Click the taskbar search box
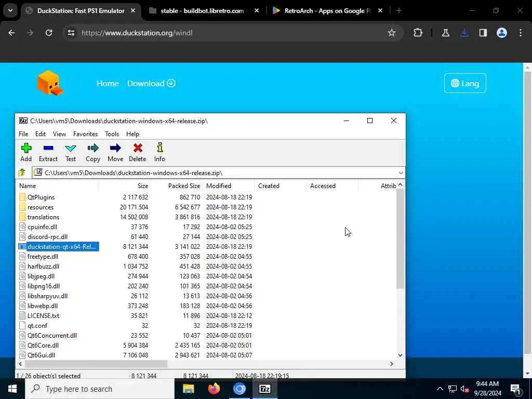 click(100, 389)
